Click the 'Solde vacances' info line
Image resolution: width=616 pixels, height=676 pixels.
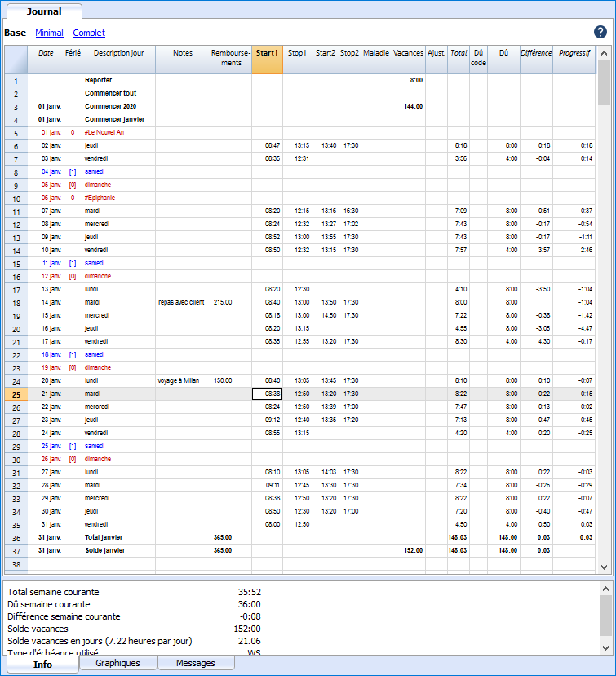134,629
